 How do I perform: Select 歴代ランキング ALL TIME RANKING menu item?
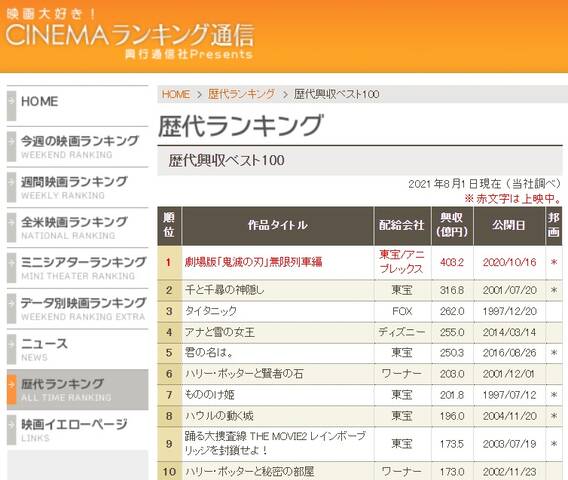click(78, 390)
